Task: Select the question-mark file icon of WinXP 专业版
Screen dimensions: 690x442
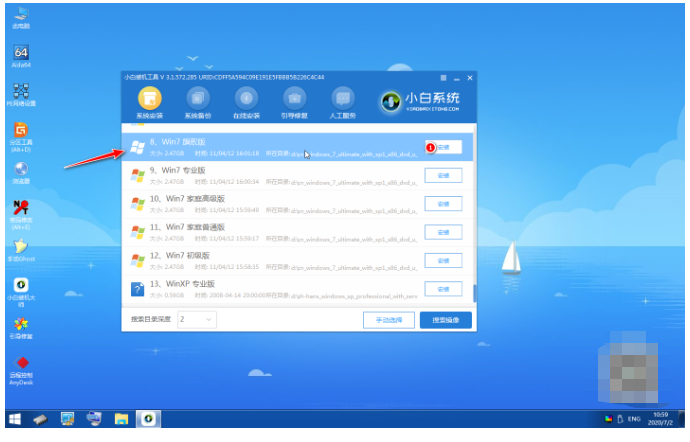Action: 138,289
